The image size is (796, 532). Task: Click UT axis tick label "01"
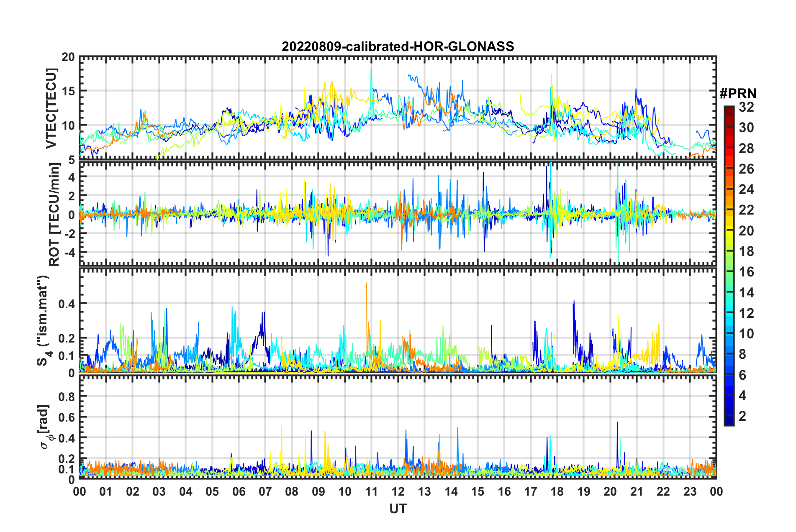coord(106,491)
